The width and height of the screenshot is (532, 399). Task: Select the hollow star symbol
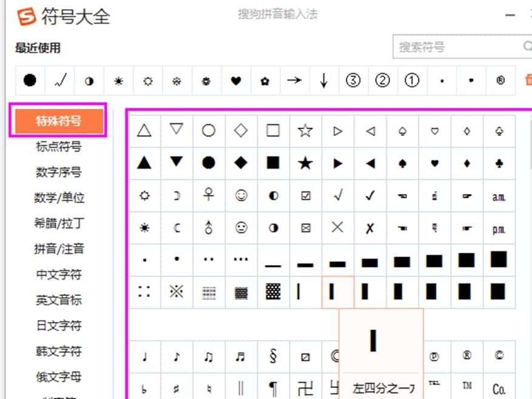click(305, 130)
